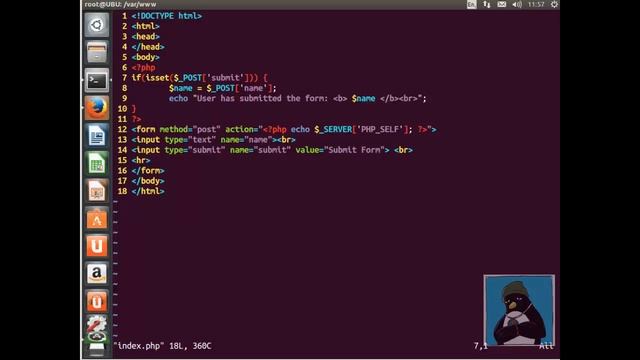
Task: Launch Firefox from the dock
Action: (x=97, y=108)
